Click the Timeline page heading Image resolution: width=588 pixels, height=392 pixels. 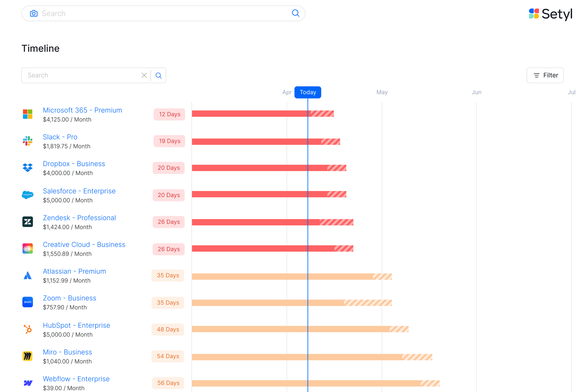[x=40, y=48]
